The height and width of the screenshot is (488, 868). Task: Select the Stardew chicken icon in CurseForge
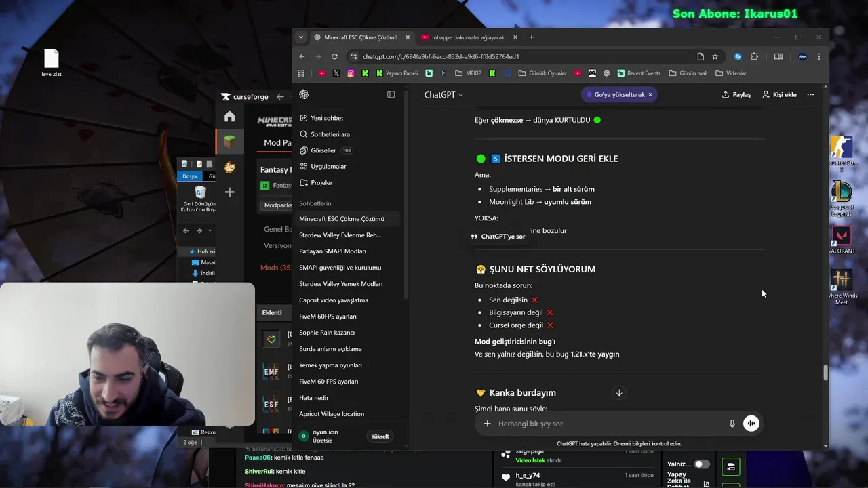point(230,167)
